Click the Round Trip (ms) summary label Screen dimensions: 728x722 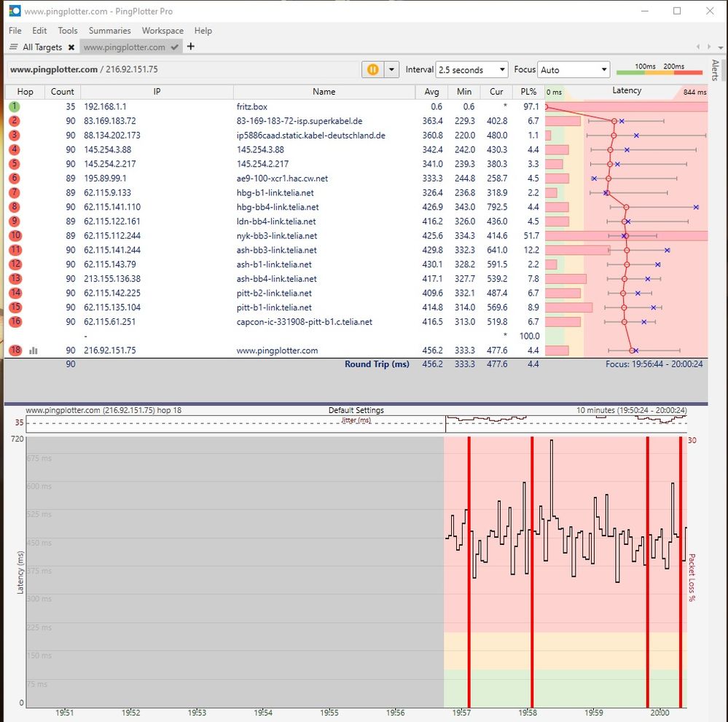point(377,364)
